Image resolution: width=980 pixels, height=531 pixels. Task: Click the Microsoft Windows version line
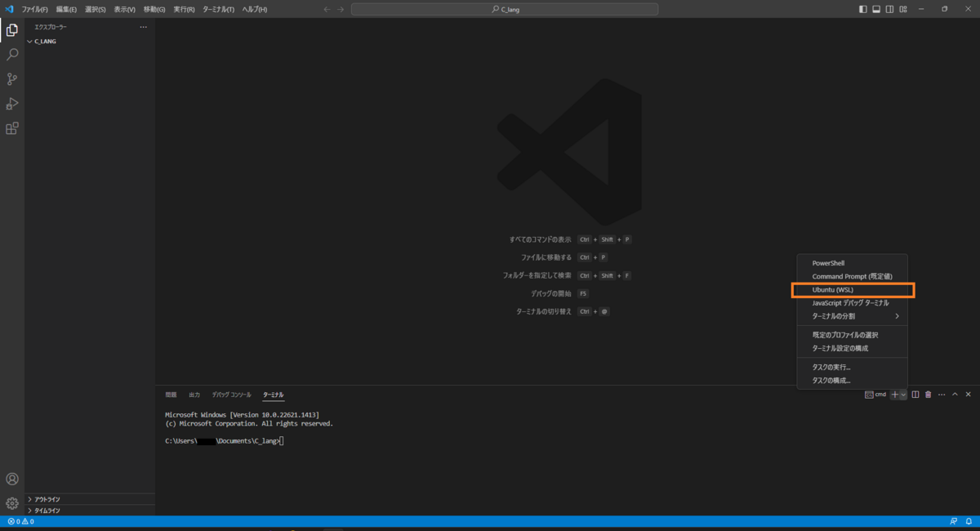click(x=242, y=415)
